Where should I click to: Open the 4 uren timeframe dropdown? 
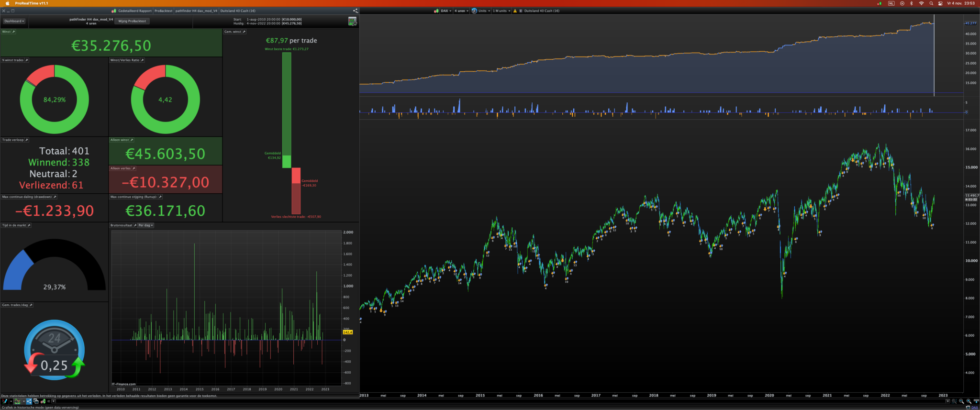[461, 11]
